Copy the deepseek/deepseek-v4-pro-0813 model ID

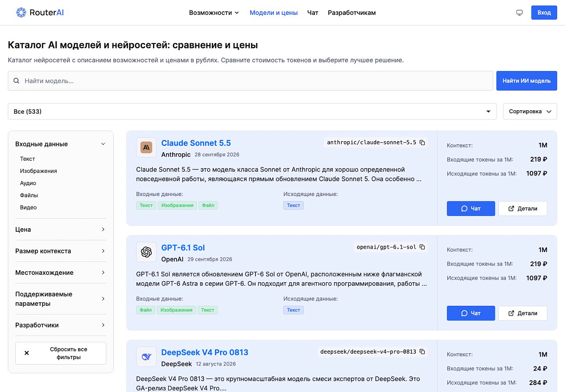[x=422, y=351]
